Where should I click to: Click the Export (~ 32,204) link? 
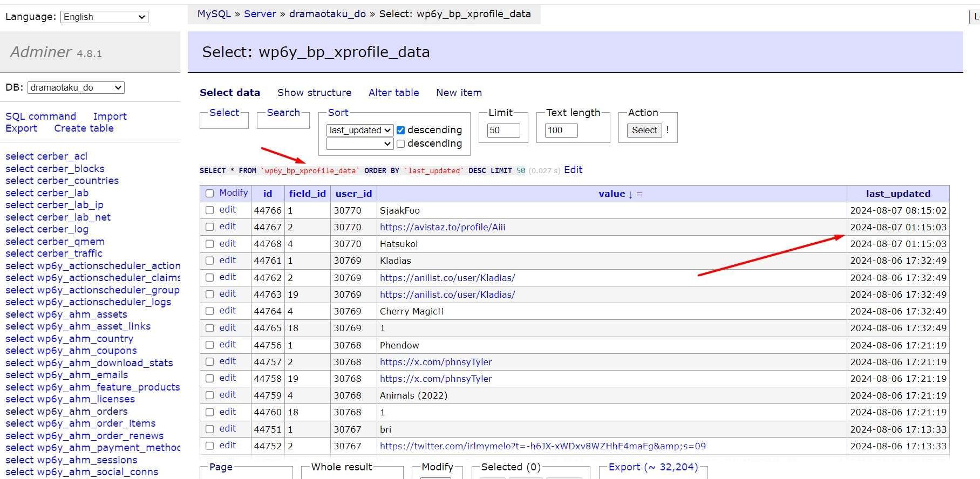pyautogui.click(x=653, y=467)
